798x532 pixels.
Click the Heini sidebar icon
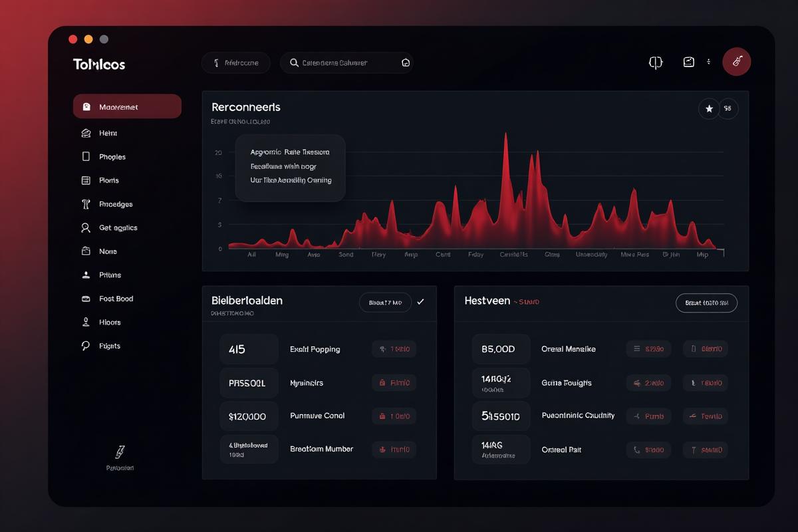tap(86, 133)
